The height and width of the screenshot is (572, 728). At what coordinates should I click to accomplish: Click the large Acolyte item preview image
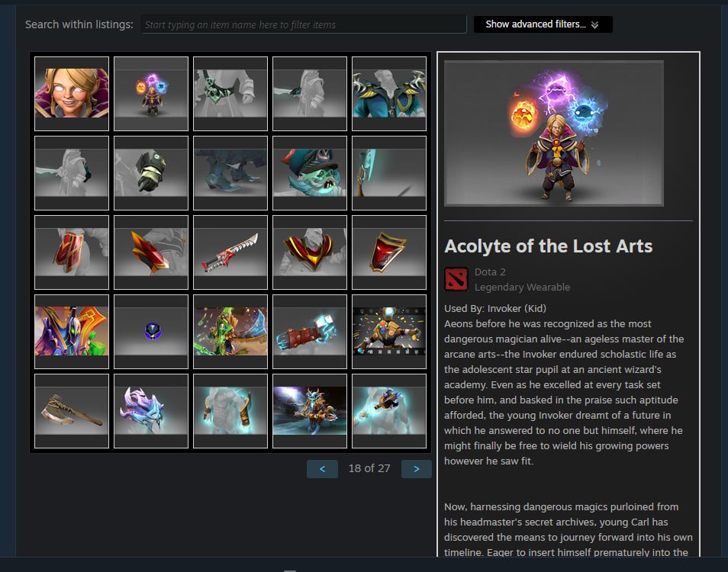coord(554,133)
